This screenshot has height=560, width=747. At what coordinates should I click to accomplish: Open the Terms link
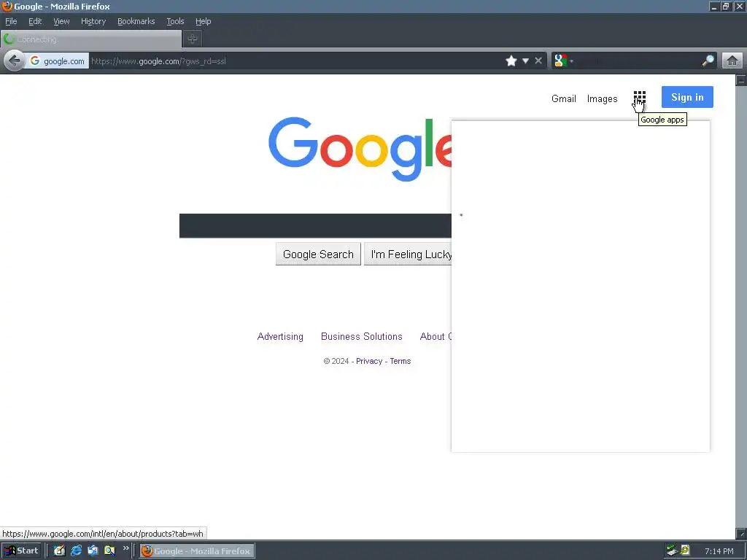tap(400, 361)
